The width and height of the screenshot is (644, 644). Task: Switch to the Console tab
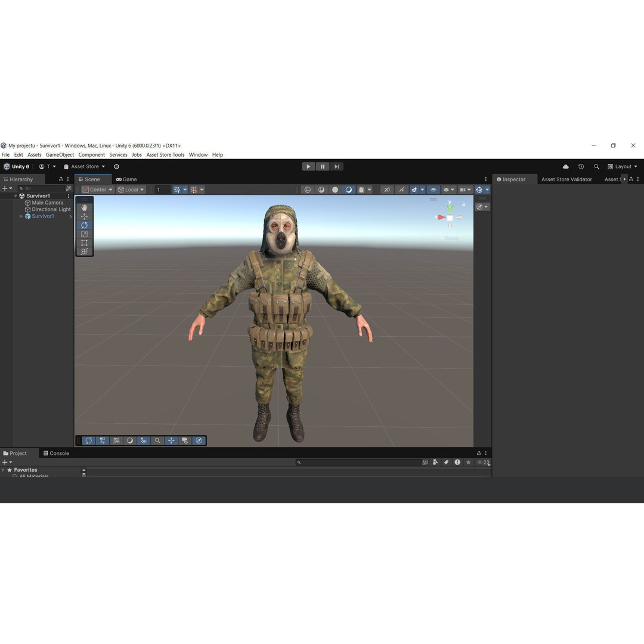point(56,453)
